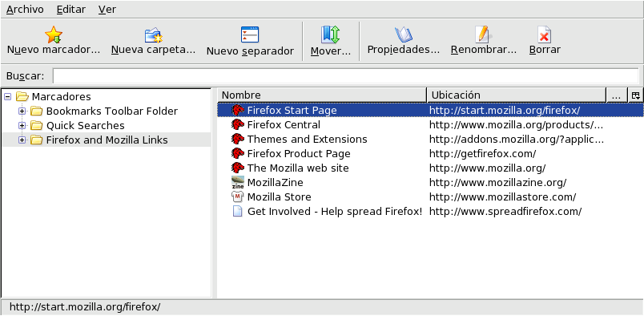Click the Nuevo separador icon
Screen dimensions: 644x316
coord(250,34)
